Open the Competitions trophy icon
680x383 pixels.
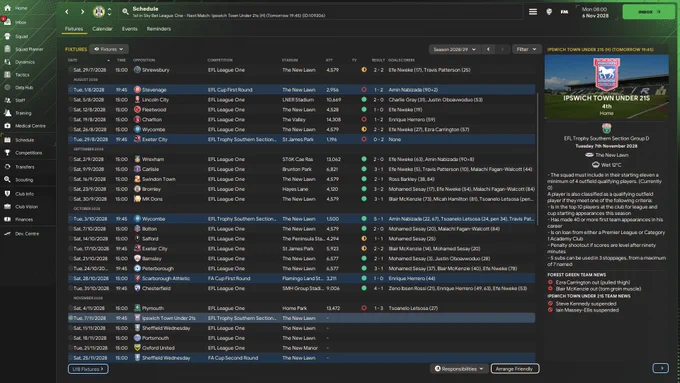[7, 153]
